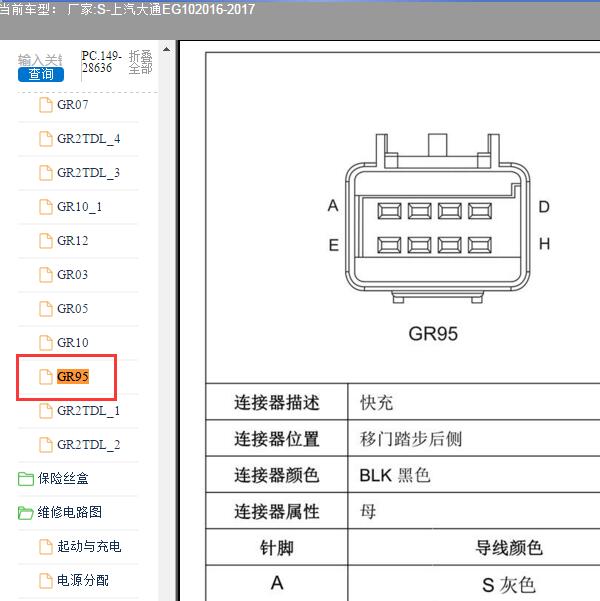Select GR2TDL_2 in the tree

(x=89, y=445)
